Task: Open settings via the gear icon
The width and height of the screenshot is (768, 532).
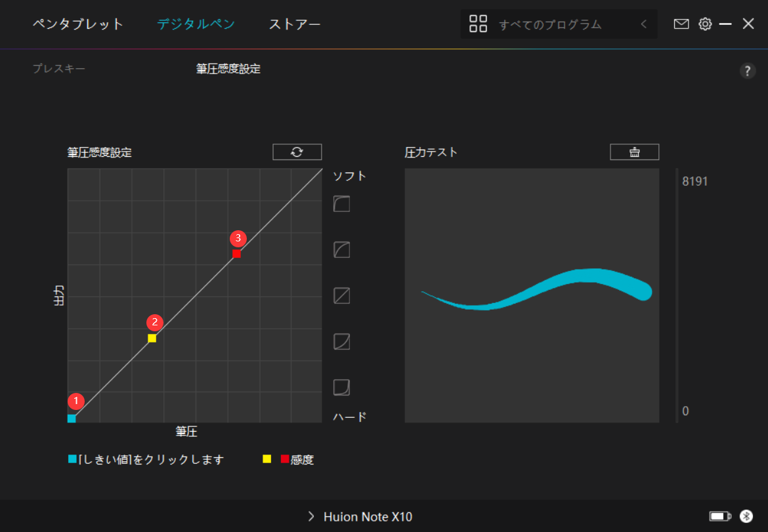Action: (705, 24)
